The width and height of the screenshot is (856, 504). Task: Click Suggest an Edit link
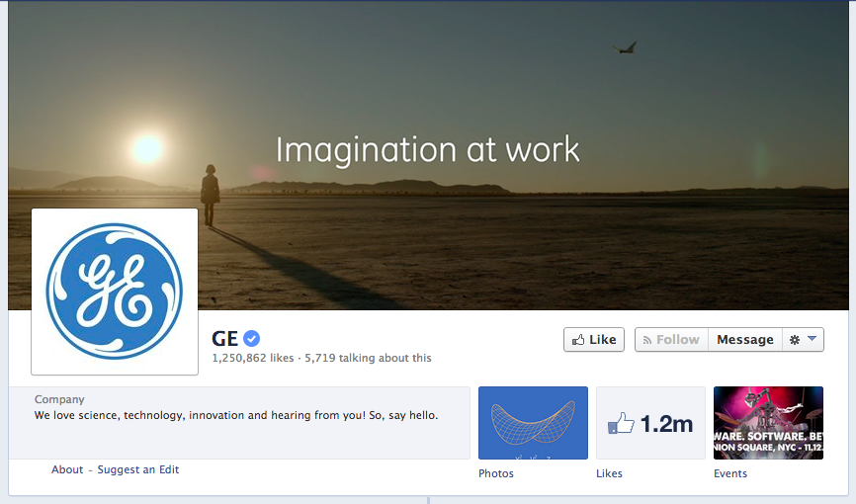point(138,469)
